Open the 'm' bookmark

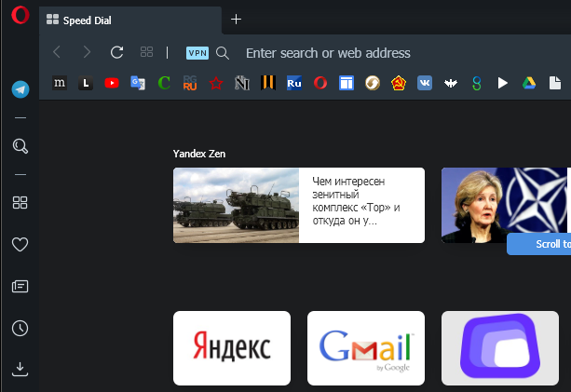click(60, 84)
